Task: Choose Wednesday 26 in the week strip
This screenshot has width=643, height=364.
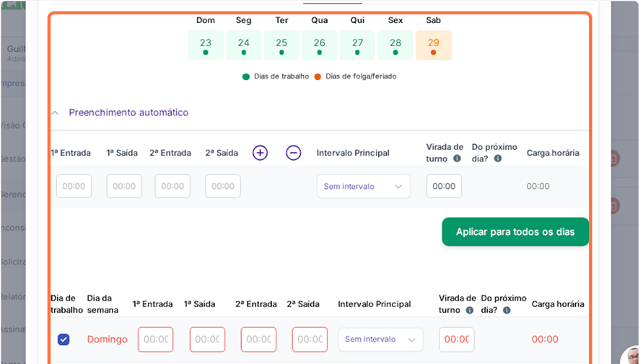Action: pyautogui.click(x=320, y=45)
